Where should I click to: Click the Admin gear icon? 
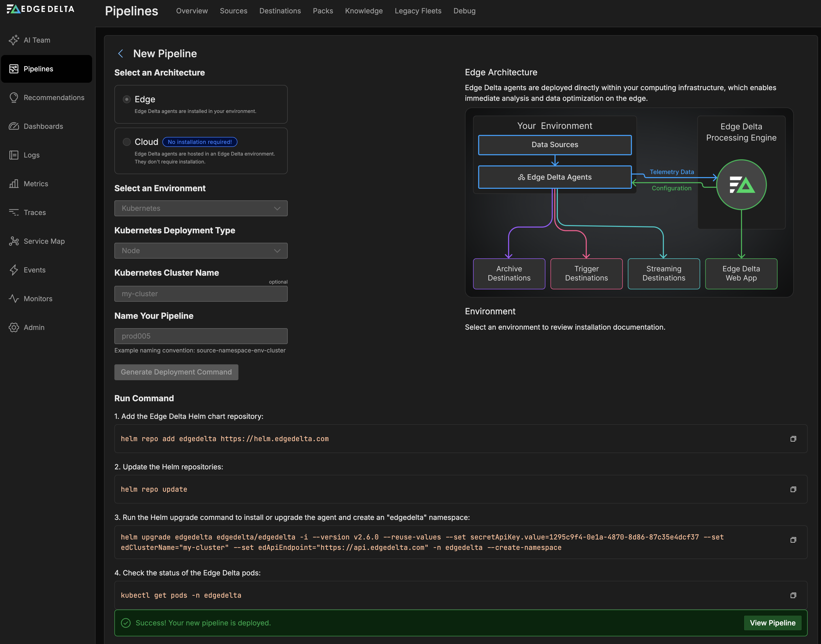pyautogui.click(x=14, y=327)
